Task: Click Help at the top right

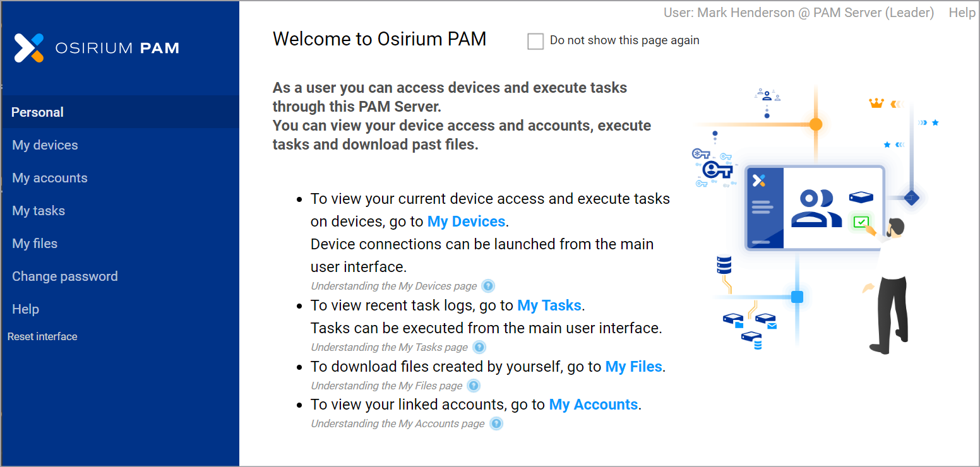Action: coord(962,12)
